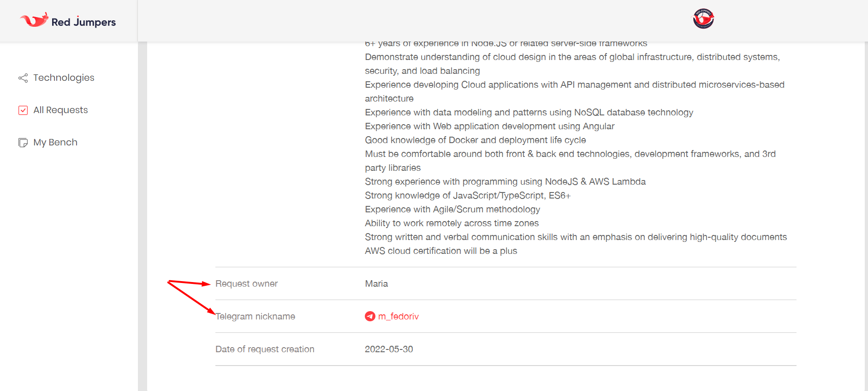Click the Request owner field label
This screenshot has height=391, width=868.
[x=246, y=283]
